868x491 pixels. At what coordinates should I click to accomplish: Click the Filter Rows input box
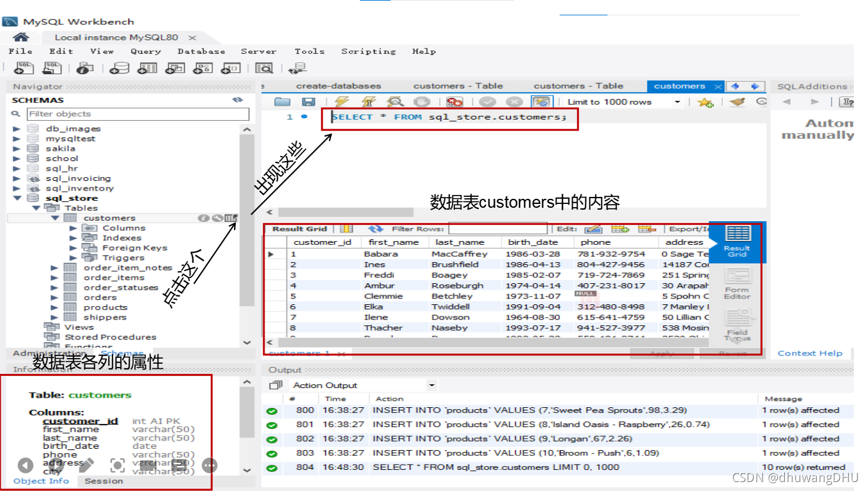498,229
